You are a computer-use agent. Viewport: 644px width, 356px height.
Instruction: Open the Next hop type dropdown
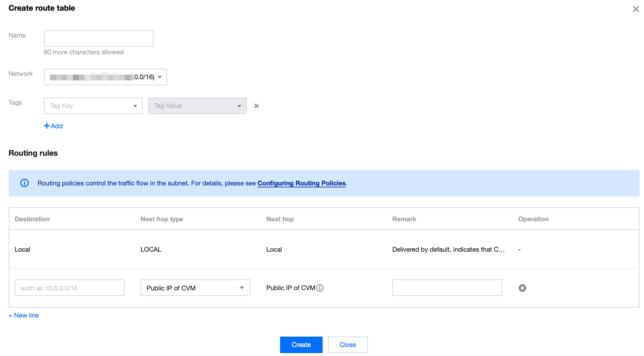tap(195, 288)
